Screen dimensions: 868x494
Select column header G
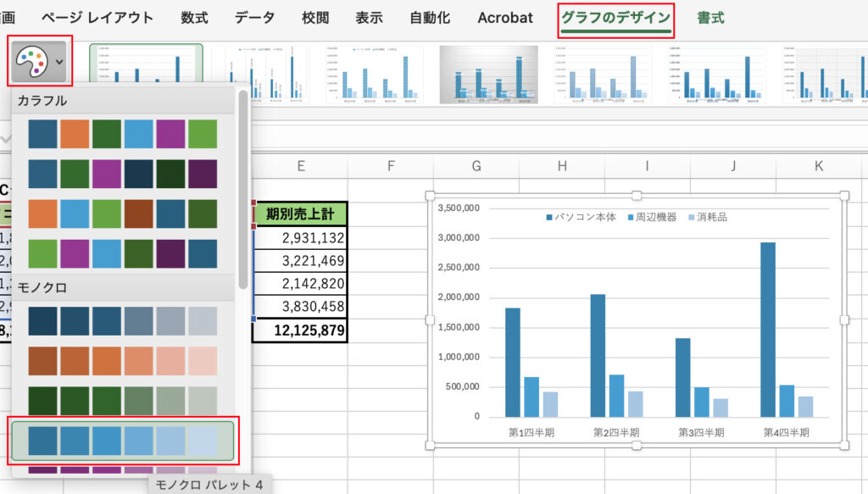click(x=476, y=166)
